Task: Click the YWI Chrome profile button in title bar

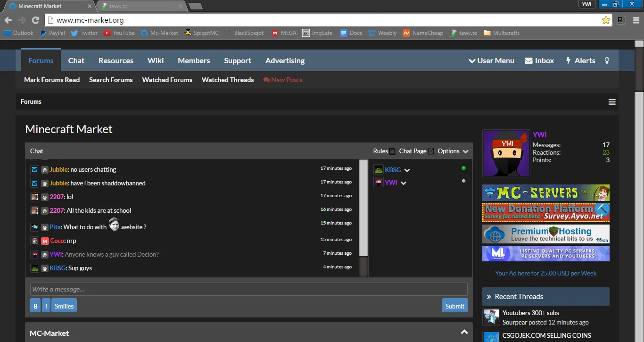Action: (586, 4)
